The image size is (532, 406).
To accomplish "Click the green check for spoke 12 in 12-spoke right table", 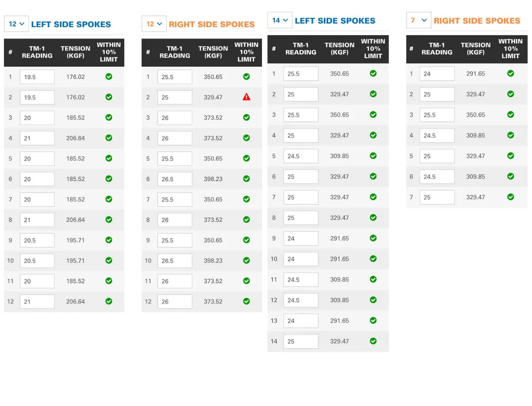I will click(246, 301).
